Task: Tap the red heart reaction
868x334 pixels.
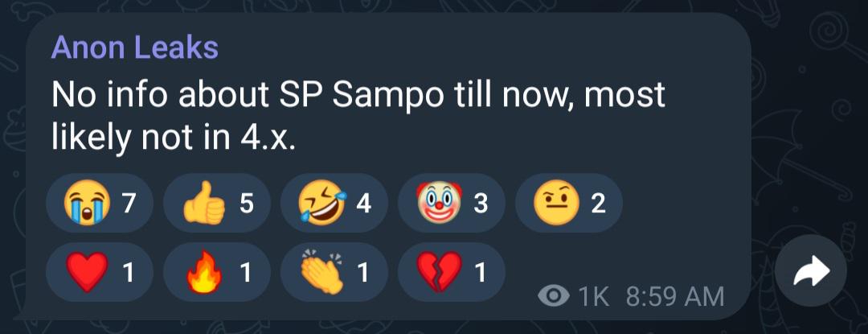Action: [100, 273]
